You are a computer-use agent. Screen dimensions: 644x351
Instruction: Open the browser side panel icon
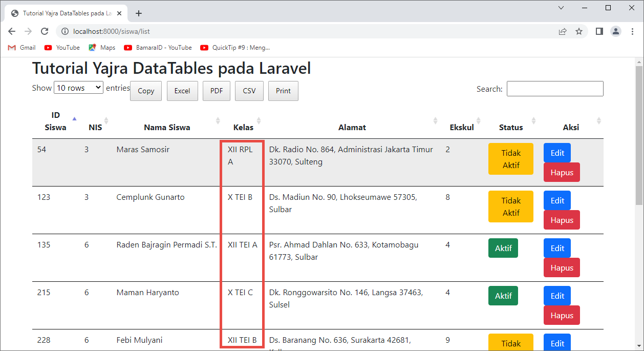[599, 31]
